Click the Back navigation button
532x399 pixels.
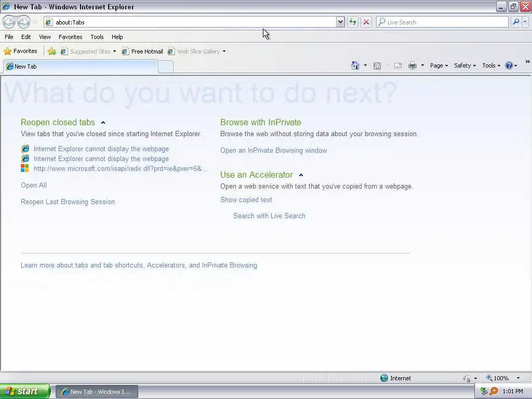click(9, 22)
